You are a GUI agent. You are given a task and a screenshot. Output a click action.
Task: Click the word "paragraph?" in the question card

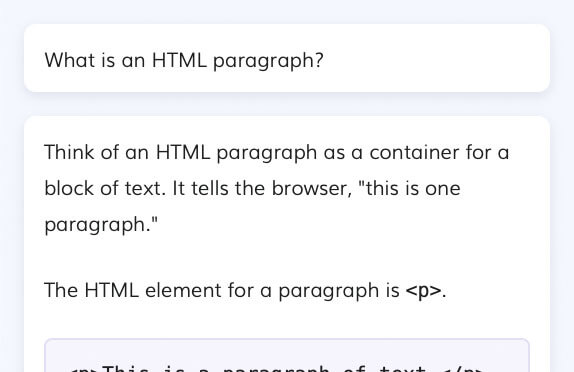point(268,61)
